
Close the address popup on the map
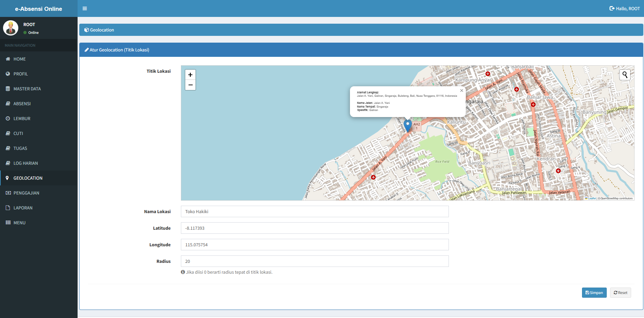(x=461, y=91)
